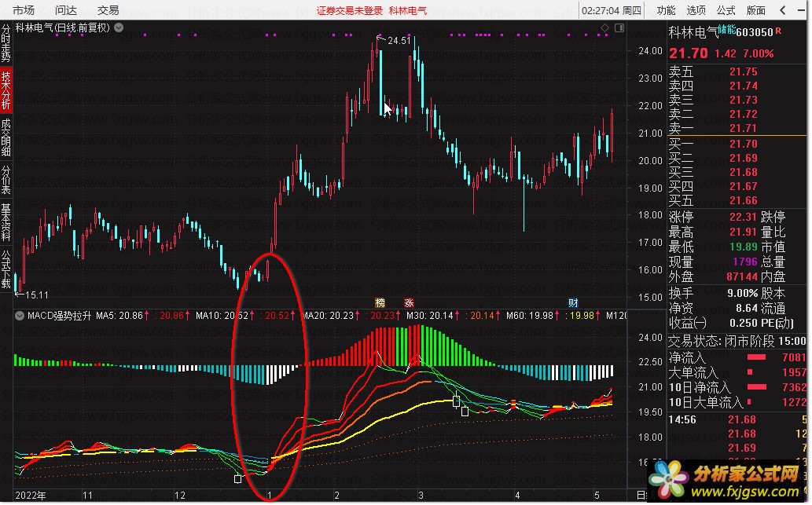
Task: Click 大单流入 row in fund flow
Action: [x=737, y=372]
